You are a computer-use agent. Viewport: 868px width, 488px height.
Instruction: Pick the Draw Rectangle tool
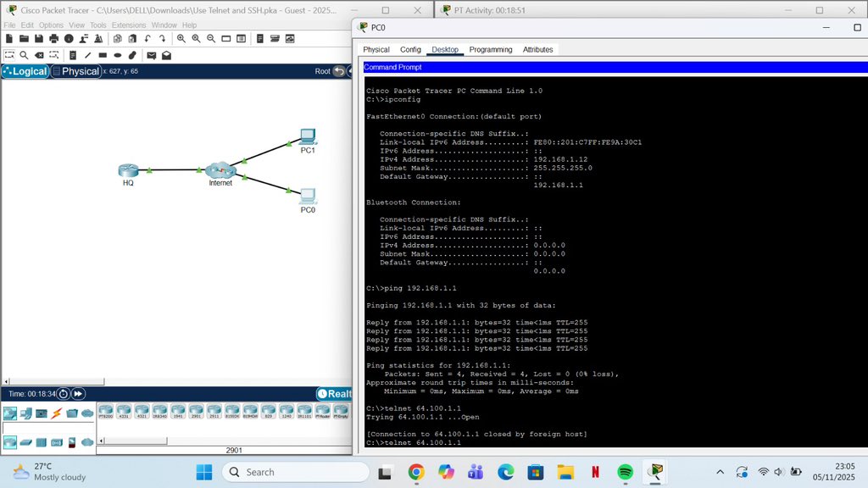point(103,55)
